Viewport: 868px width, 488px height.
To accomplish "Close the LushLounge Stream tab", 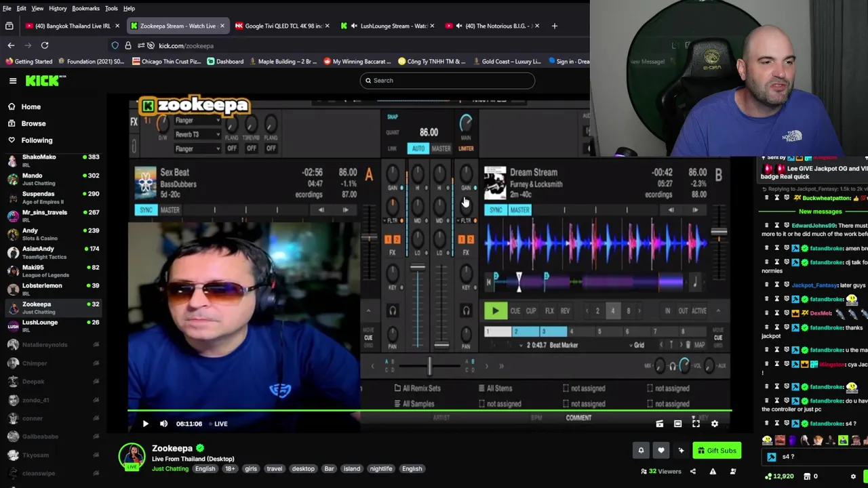I will (x=433, y=26).
